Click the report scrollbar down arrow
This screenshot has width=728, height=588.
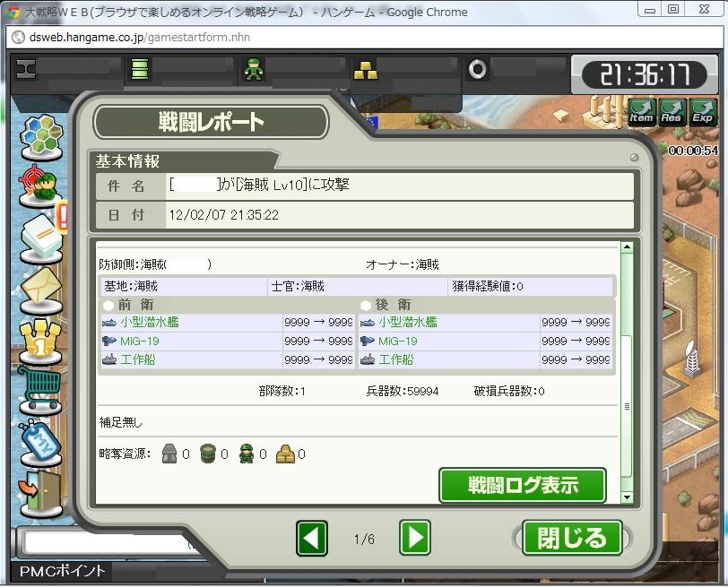[627, 497]
